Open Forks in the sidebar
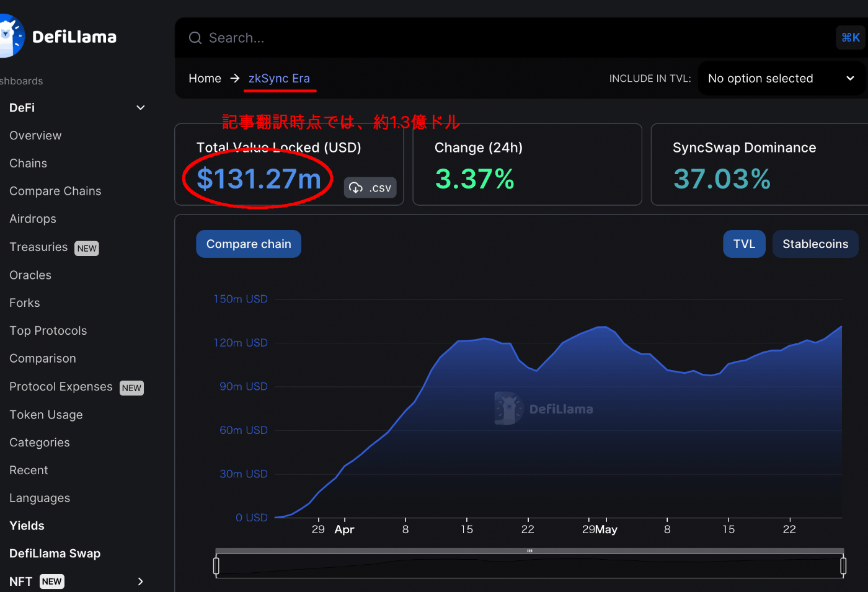Viewport: 868px width, 592px height. click(x=25, y=303)
